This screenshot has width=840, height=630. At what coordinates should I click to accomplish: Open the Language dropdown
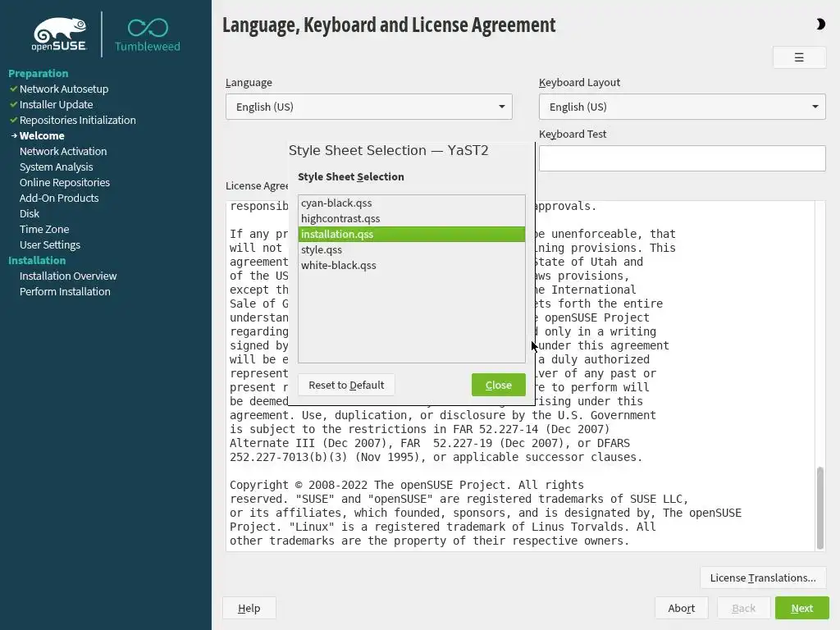[x=368, y=107]
